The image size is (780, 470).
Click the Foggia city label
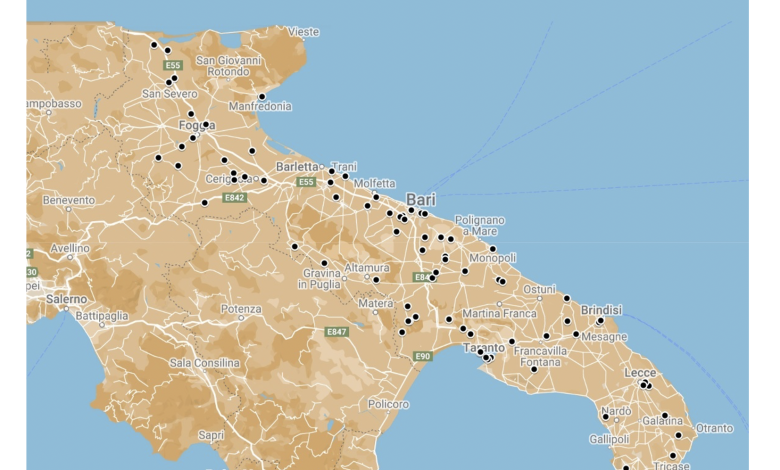[197, 126]
